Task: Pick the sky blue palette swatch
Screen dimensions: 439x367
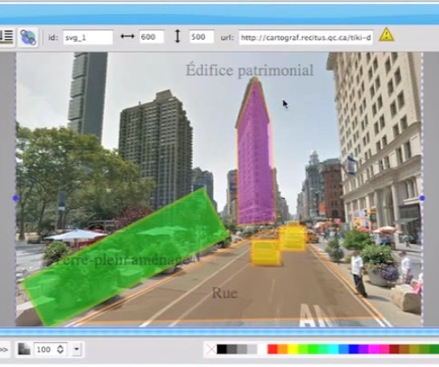Action: click(344, 349)
